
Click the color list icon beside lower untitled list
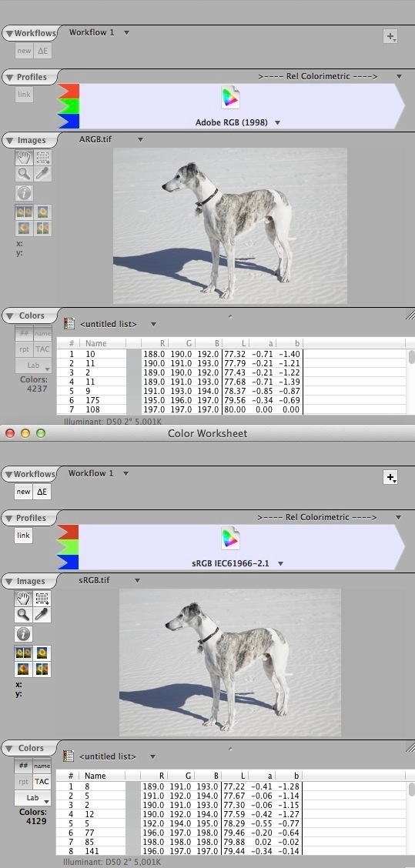[69, 756]
